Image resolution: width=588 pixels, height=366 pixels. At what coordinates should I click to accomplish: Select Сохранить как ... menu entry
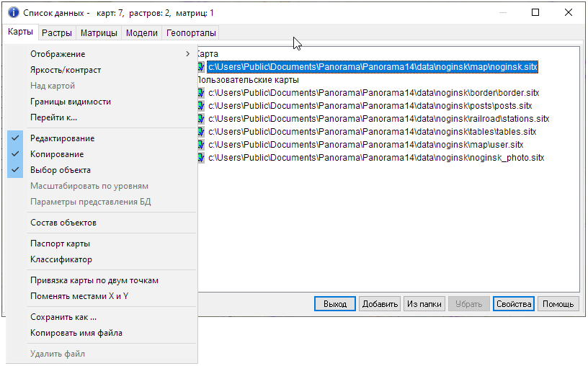(63, 317)
